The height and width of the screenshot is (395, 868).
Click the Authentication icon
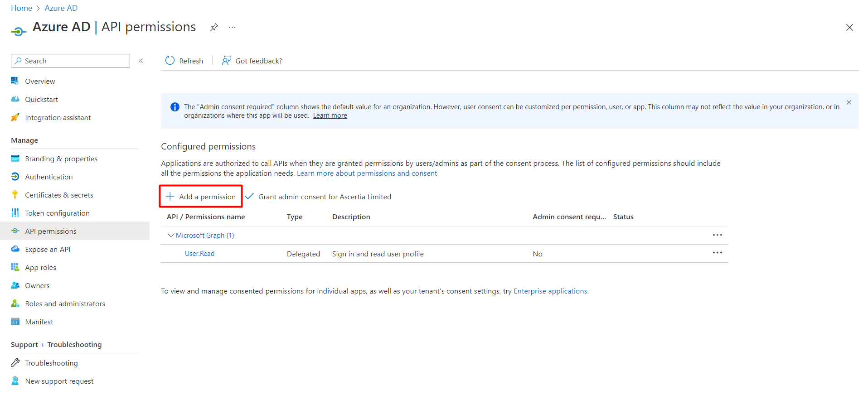point(15,177)
